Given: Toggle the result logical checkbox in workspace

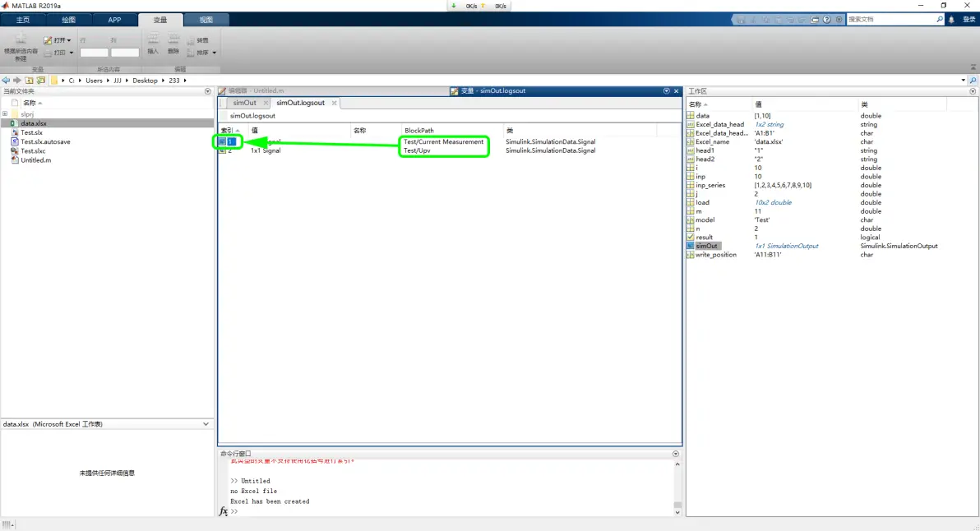Looking at the screenshot, I should 691,238.
